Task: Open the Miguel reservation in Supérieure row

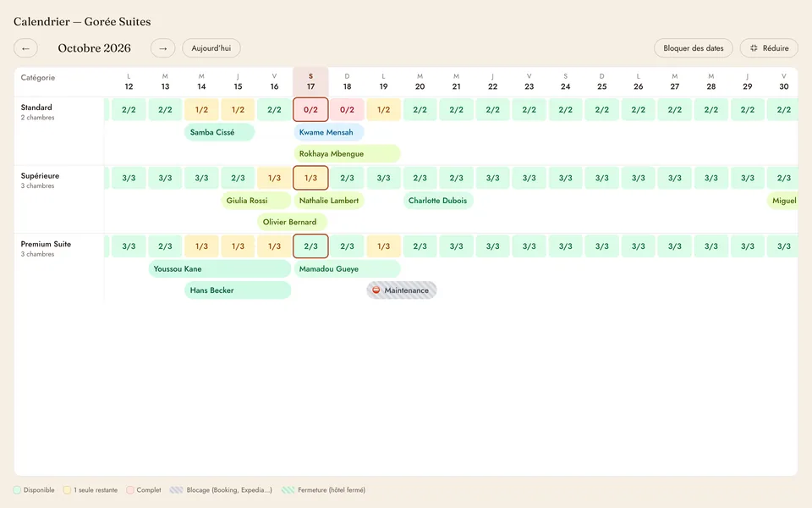Action: point(782,201)
